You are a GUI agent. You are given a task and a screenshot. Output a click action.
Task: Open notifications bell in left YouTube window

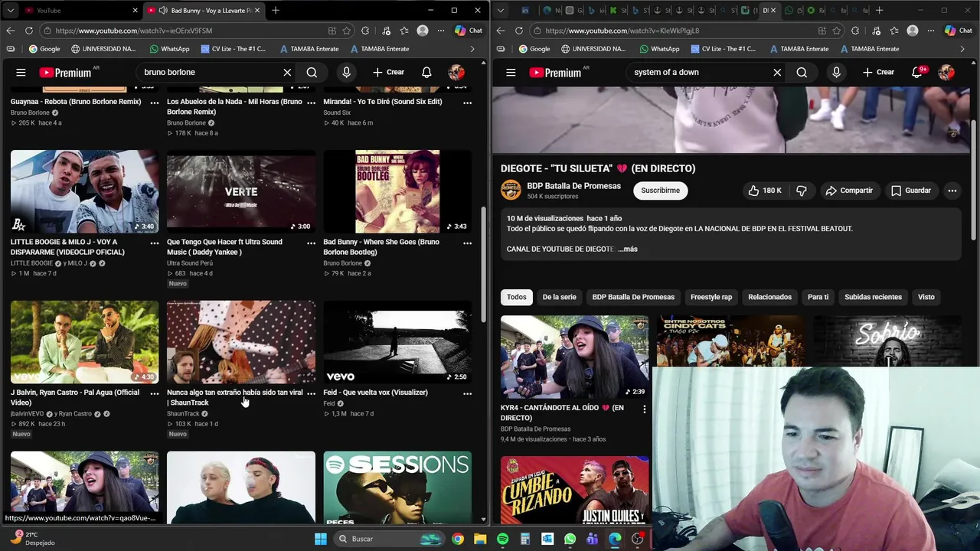click(x=426, y=72)
